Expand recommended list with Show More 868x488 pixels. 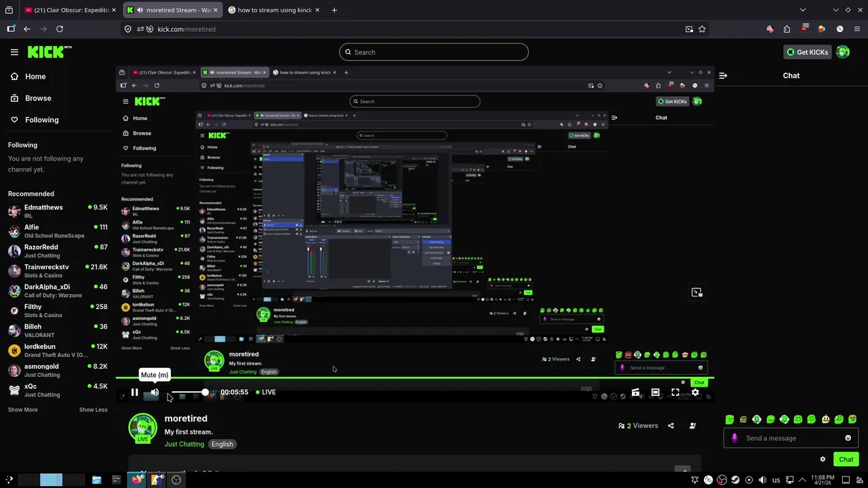[x=22, y=409]
